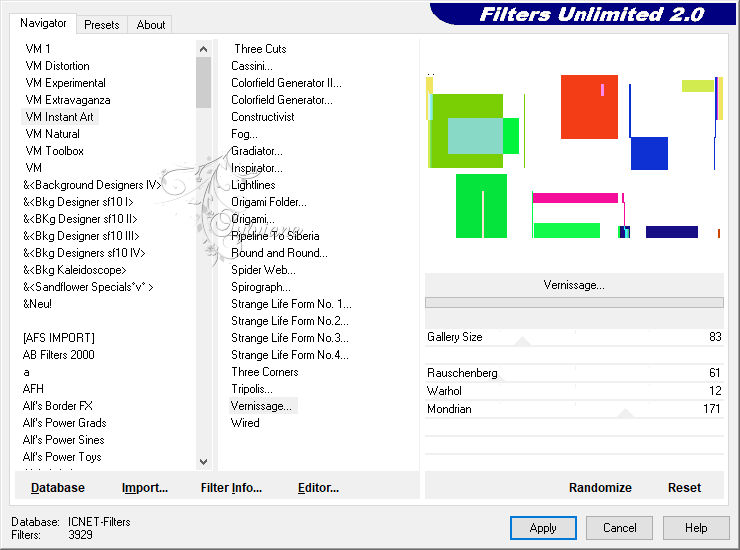Viewport: 740px width, 550px height.
Task: Open the About tab
Action: coord(151,25)
